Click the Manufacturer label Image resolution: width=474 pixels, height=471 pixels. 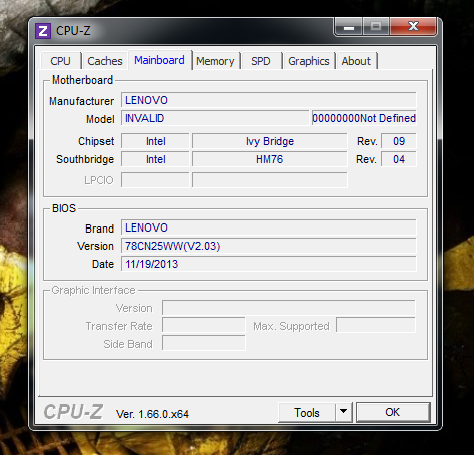82,101
